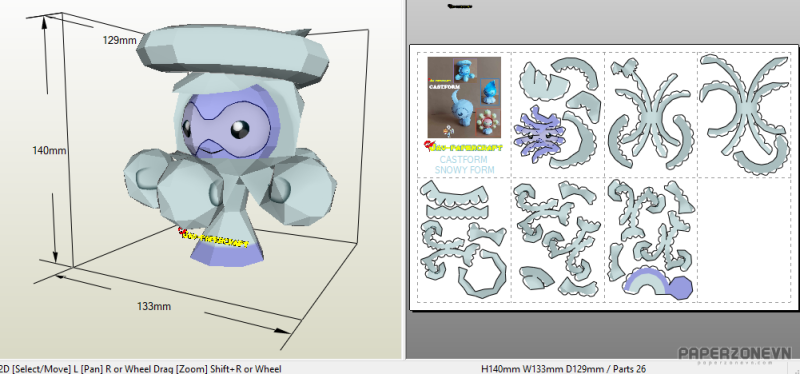Select the disc-shaped hat on 3D model
The width and height of the screenshot is (800, 374).
pyautogui.click(x=234, y=55)
